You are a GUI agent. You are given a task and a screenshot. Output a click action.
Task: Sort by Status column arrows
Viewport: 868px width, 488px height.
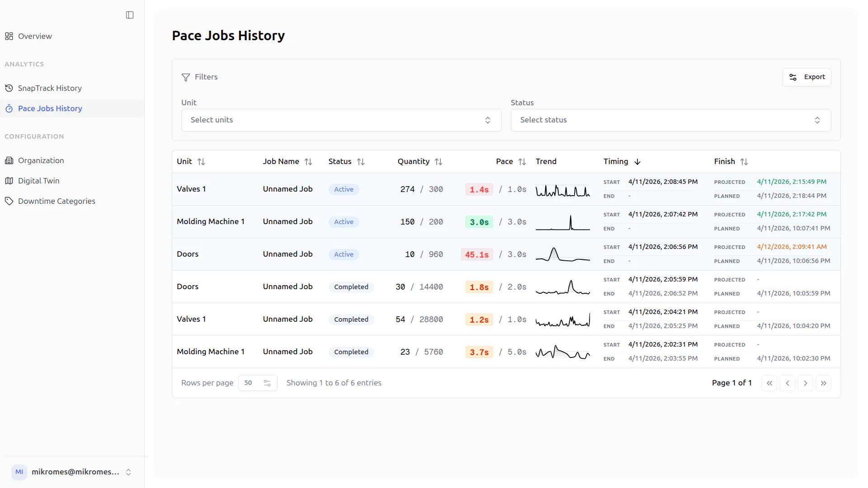(x=361, y=162)
